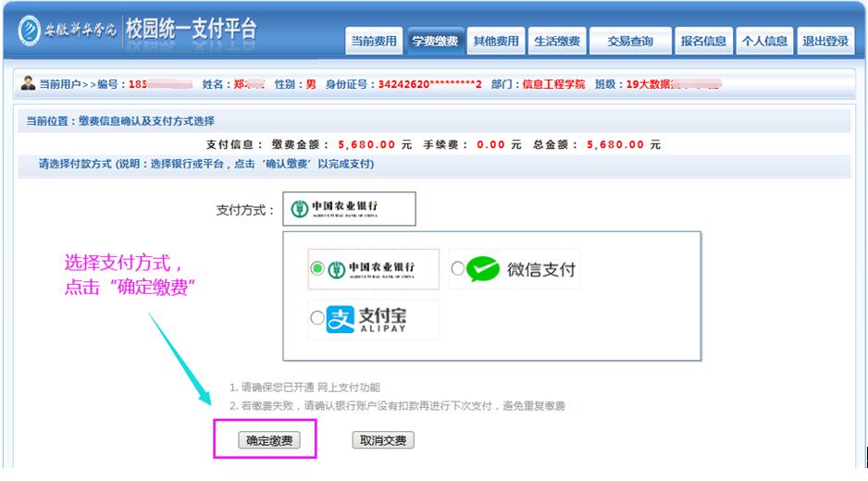
Task: Click the 中国农业银行 logo in the 支付方式 box
Action: coord(347,209)
